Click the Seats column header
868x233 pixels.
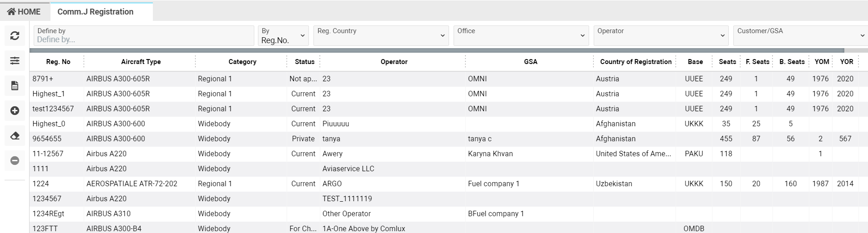tap(727, 62)
